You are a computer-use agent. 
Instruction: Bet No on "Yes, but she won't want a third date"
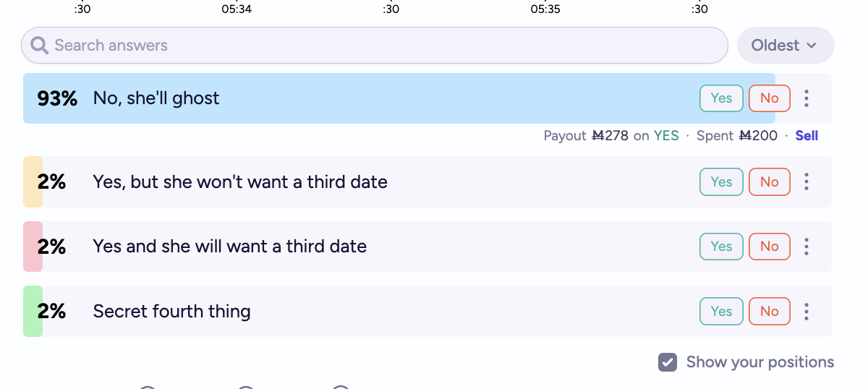click(770, 181)
